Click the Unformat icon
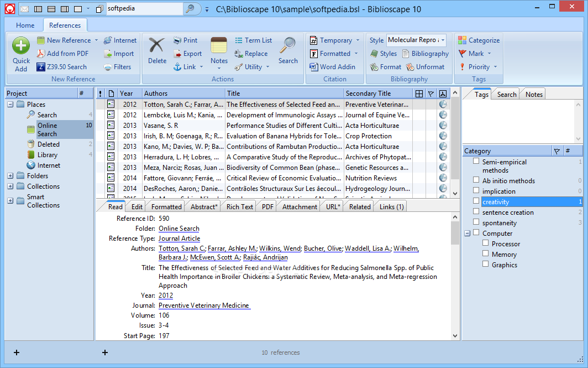588x368 pixels. (410, 67)
